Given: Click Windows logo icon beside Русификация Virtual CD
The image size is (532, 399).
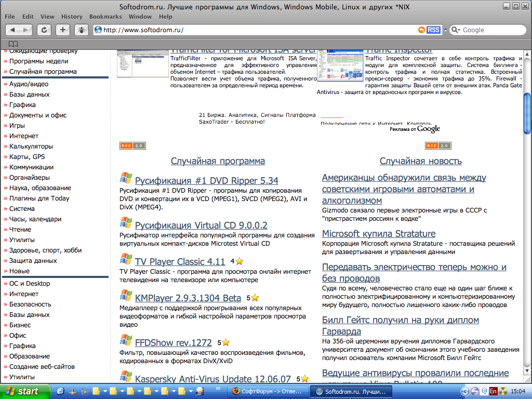Looking at the screenshot, I should [x=126, y=223].
